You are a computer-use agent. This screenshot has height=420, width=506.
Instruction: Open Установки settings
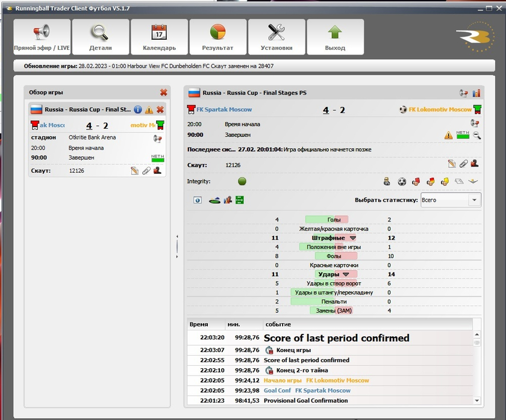tap(276, 37)
